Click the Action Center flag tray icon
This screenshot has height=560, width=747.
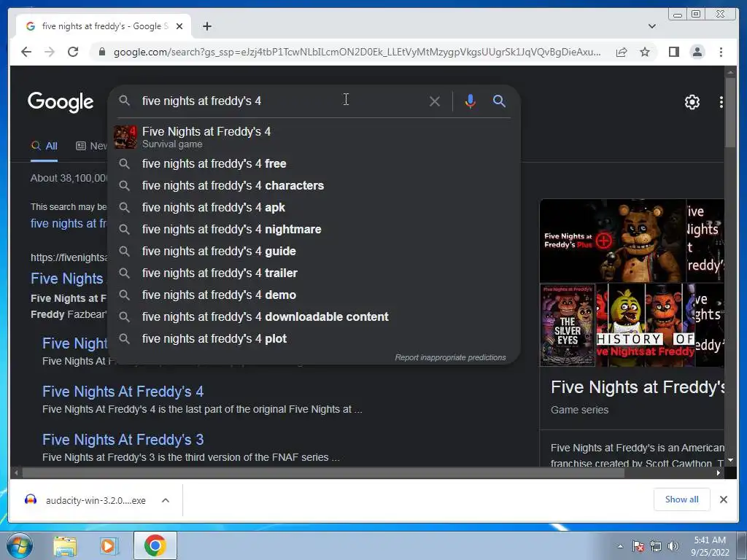(638, 546)
